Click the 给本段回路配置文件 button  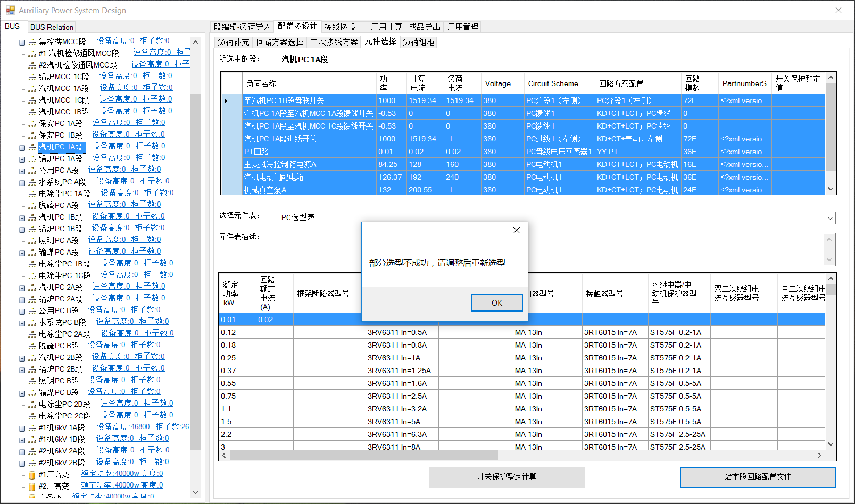[x=758, y=477]
